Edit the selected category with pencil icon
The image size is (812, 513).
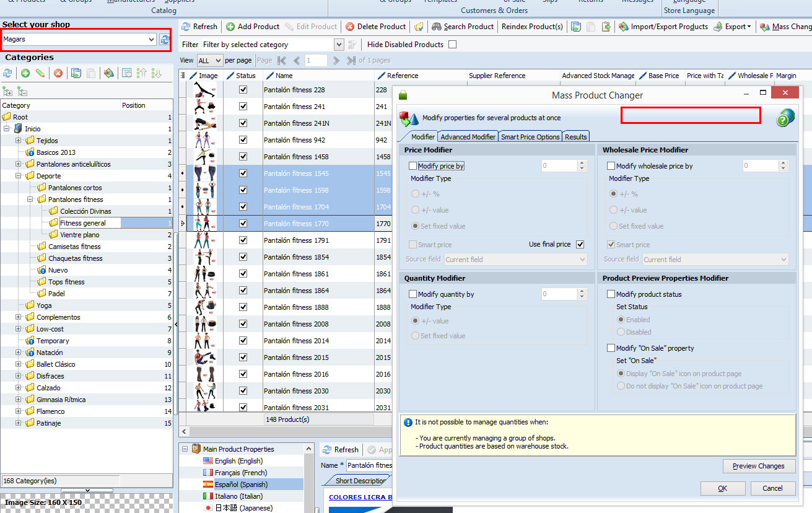(x=40, y=73)
